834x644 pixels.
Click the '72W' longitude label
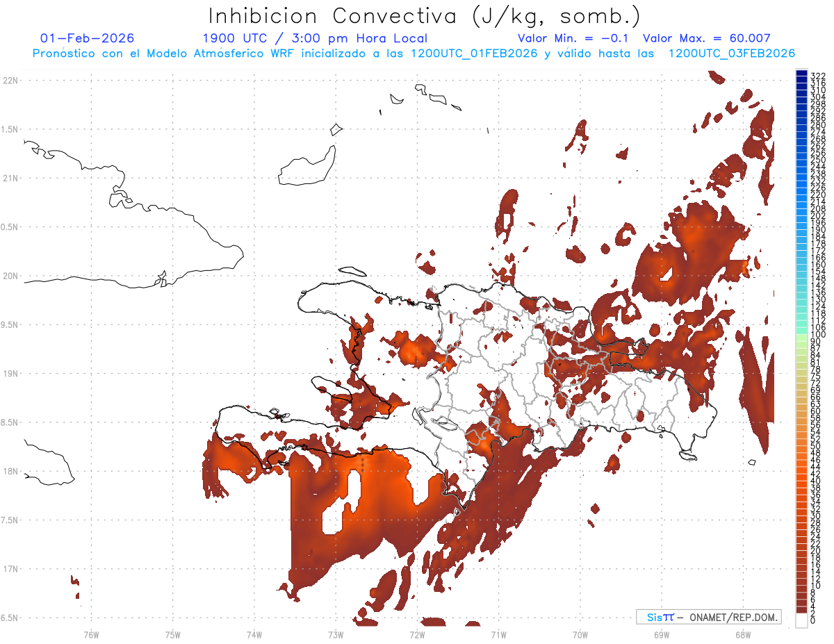tap(417, 634)
